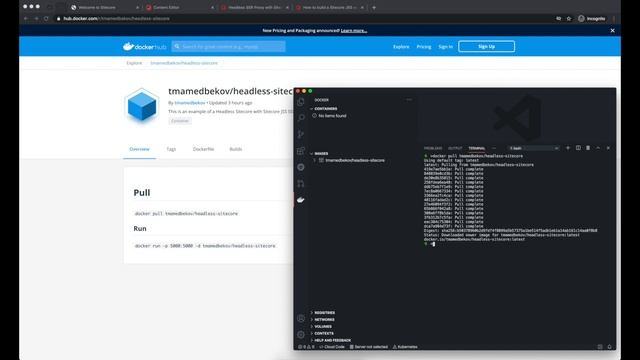Open the terminal shell selector dropdown
Image resolution: width=640 pixels, height=360 pixels.
pyautogui.click(x=533, y=148)
